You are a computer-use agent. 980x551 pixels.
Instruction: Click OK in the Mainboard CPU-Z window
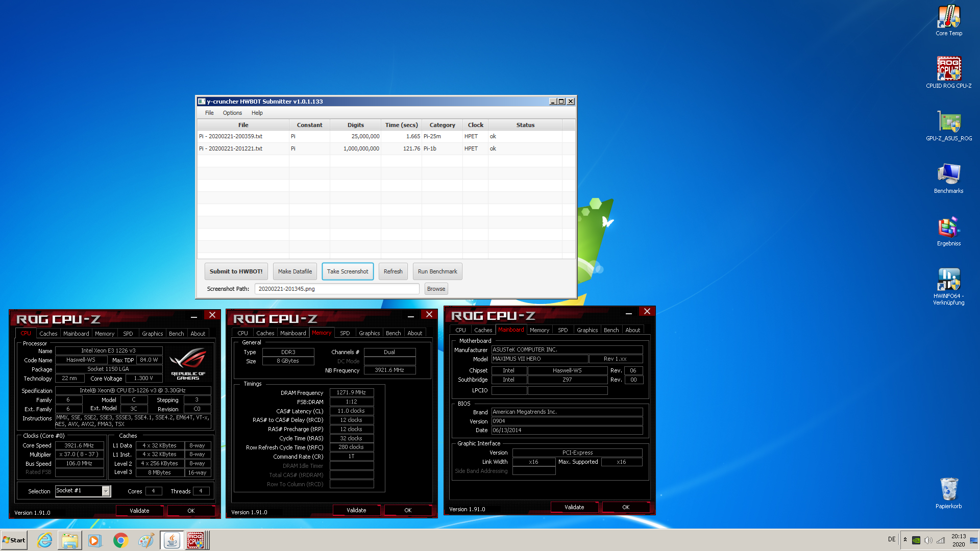626,507
